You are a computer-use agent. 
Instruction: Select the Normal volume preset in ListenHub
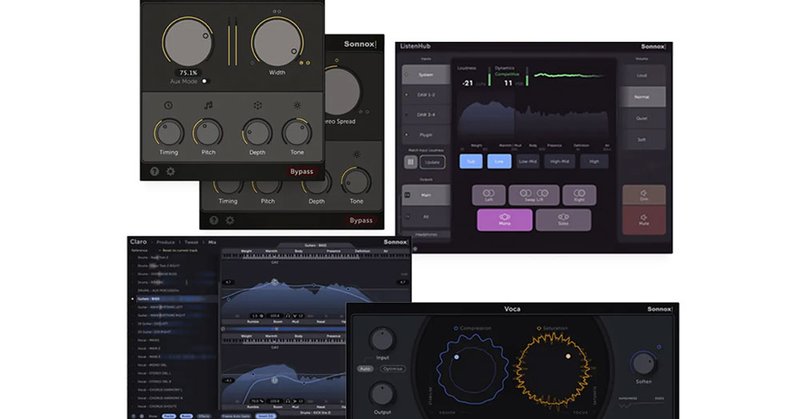coord(642,97)
